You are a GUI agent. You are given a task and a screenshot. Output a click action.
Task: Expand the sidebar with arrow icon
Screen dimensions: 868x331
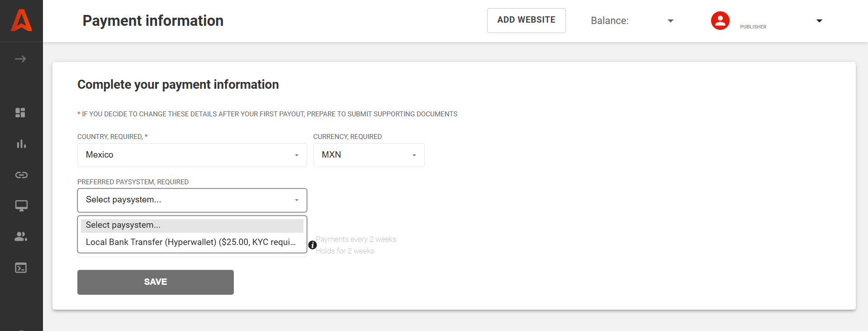[20, 59]
